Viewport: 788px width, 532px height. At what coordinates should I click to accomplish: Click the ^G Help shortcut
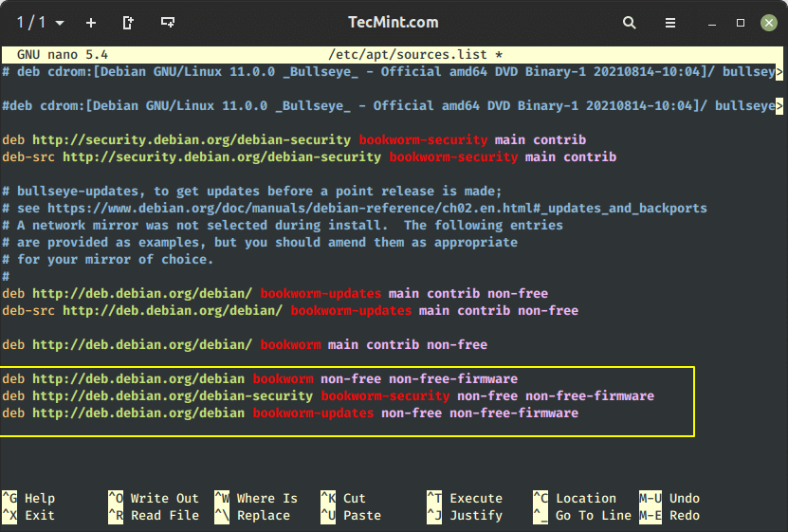28,499
